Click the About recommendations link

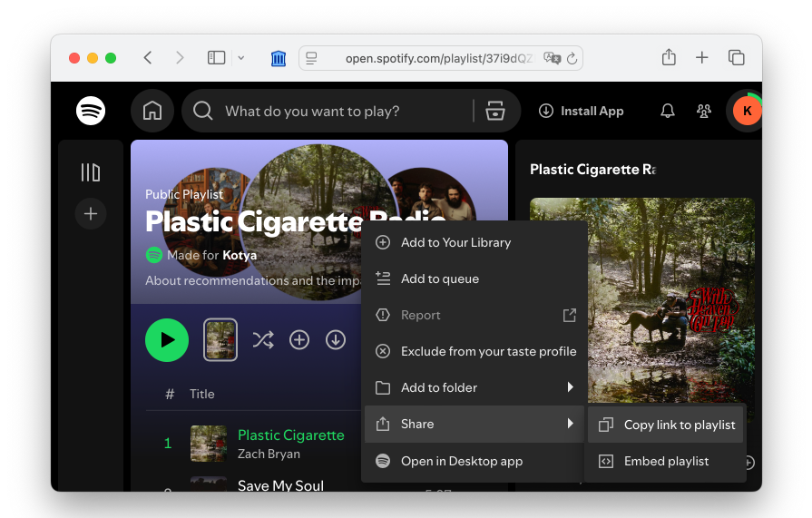click(253, 280)
